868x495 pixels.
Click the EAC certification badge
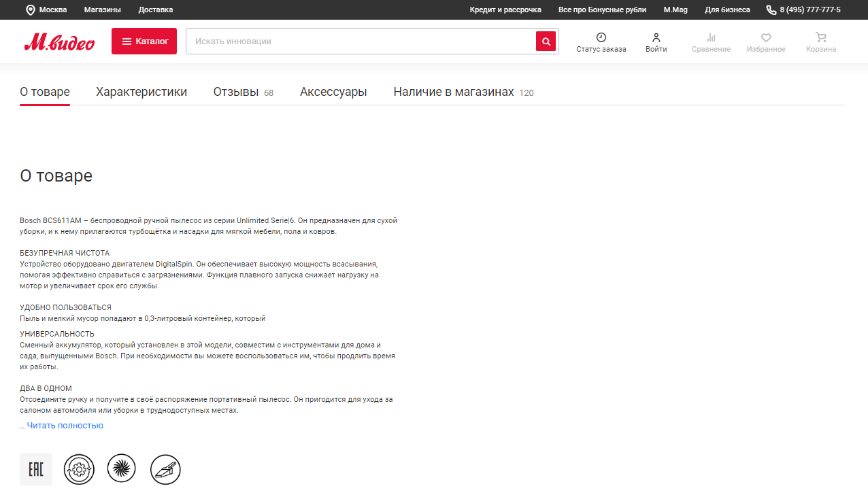point(36,469)
